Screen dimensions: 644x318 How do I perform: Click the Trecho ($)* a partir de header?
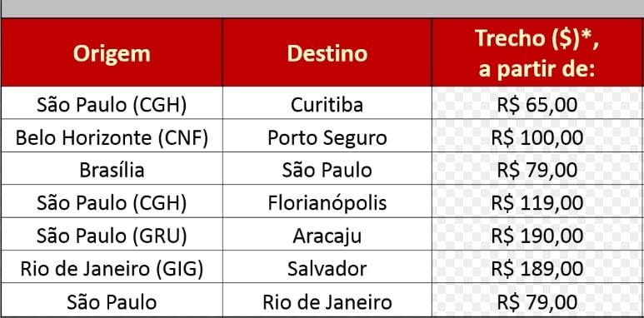537,52
